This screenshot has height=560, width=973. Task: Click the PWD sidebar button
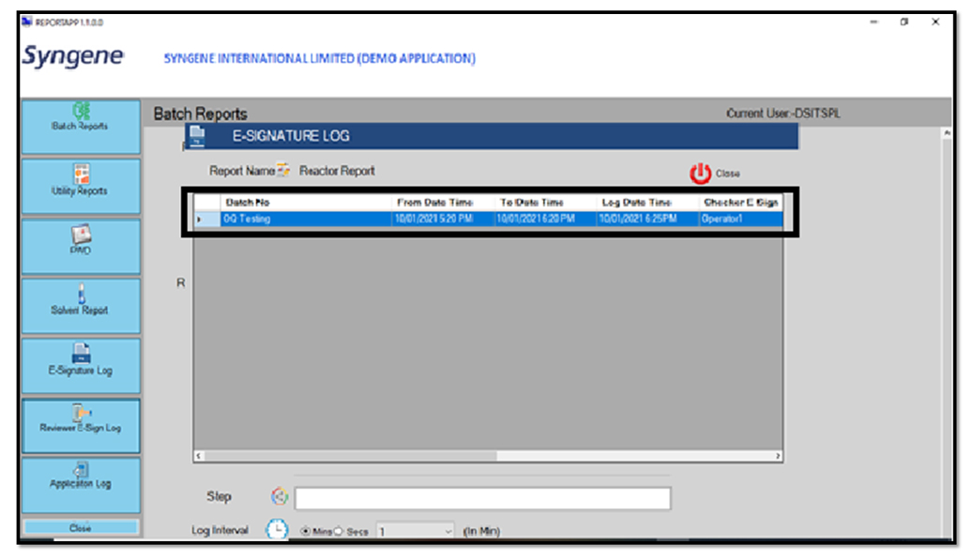[81, 246]
